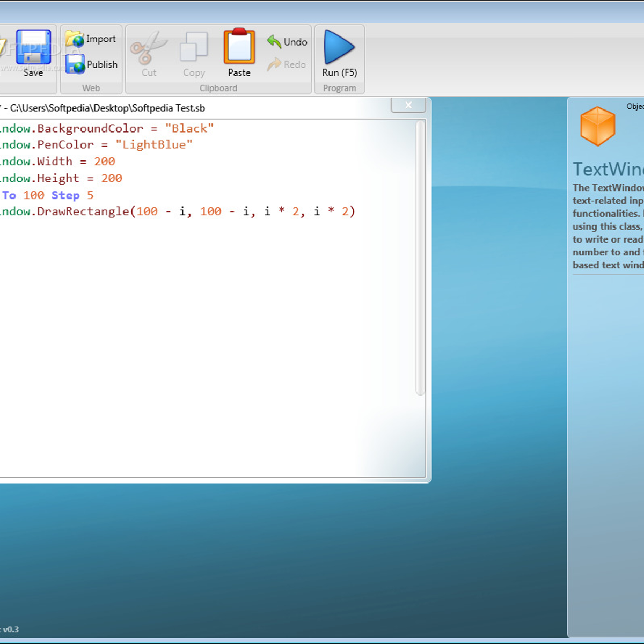Screen dimensions: 644x644
Task: Click the "Black" color value string
Action: click(189, 128)
